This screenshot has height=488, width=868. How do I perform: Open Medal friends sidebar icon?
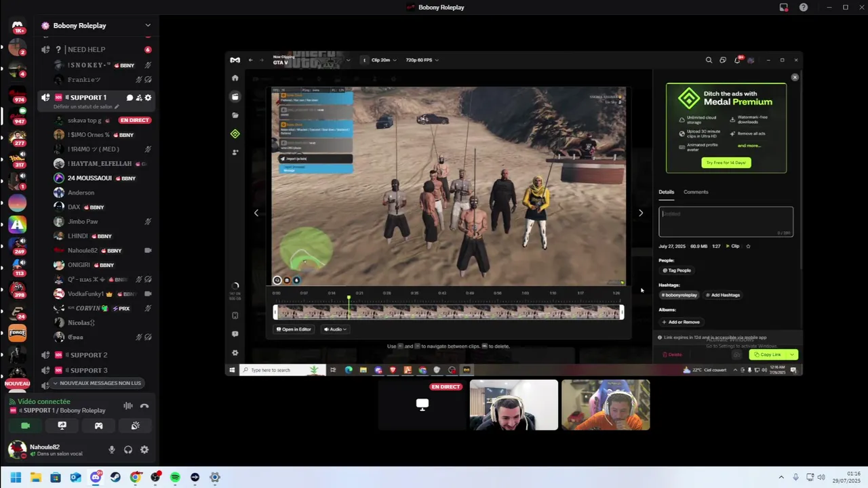click(235, 152)
